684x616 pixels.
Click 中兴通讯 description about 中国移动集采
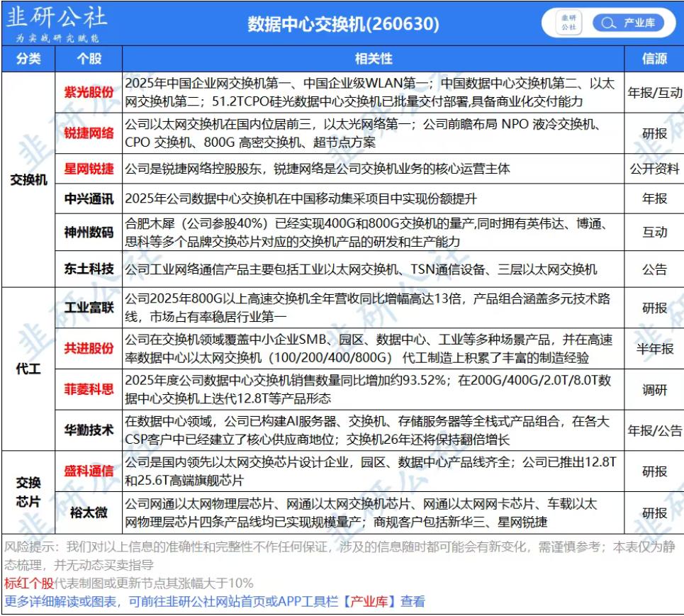pos(301,198)
